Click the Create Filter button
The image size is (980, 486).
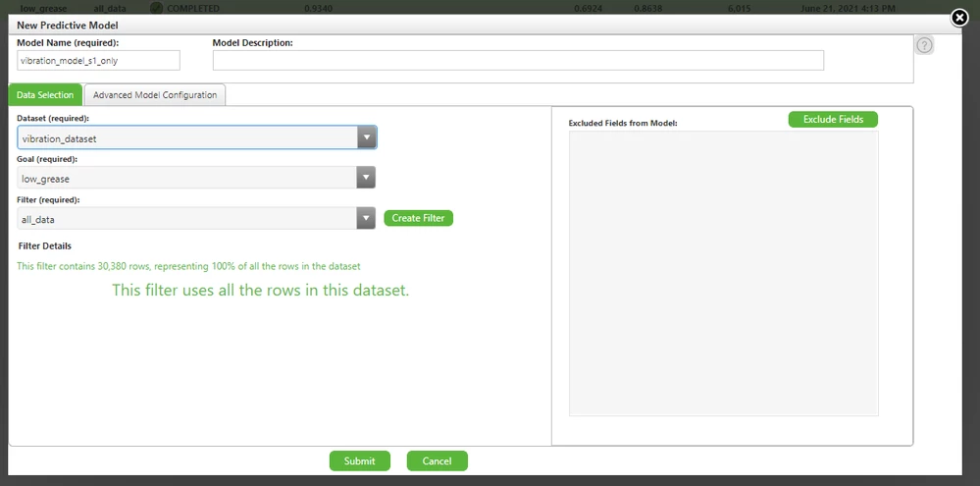(x=418, y=218)
